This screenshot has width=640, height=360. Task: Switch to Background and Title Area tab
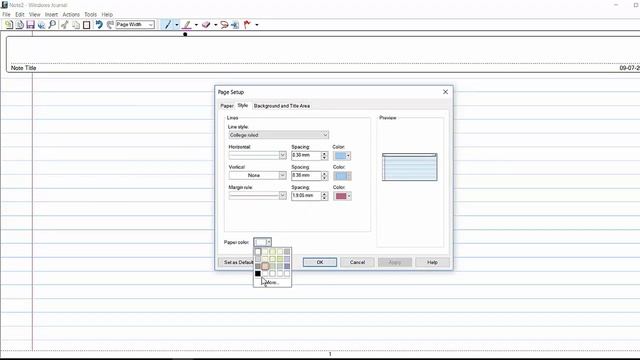tap(282, 106)
